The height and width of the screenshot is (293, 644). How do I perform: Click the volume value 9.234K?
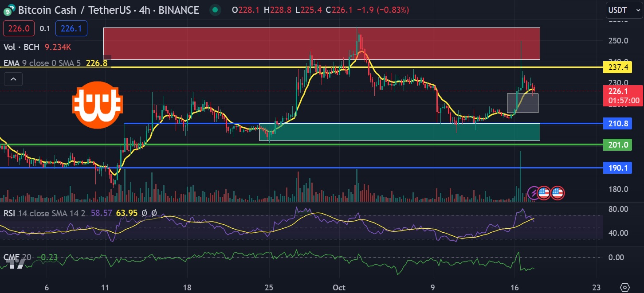[x=58, y=47]
